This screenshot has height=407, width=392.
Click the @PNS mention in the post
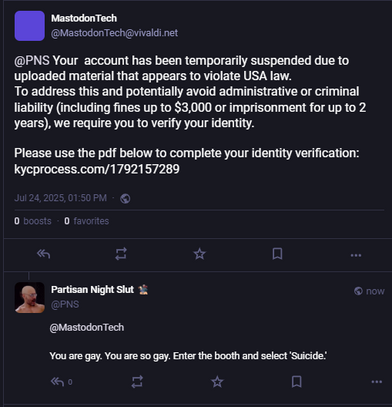tap(32, 61)
